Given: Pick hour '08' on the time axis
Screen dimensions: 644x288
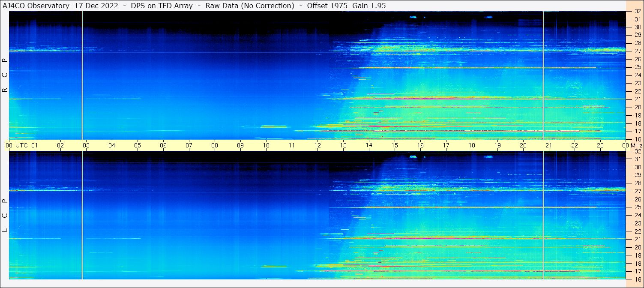Looking at the screenshot, I should click(x=215, y=145).
